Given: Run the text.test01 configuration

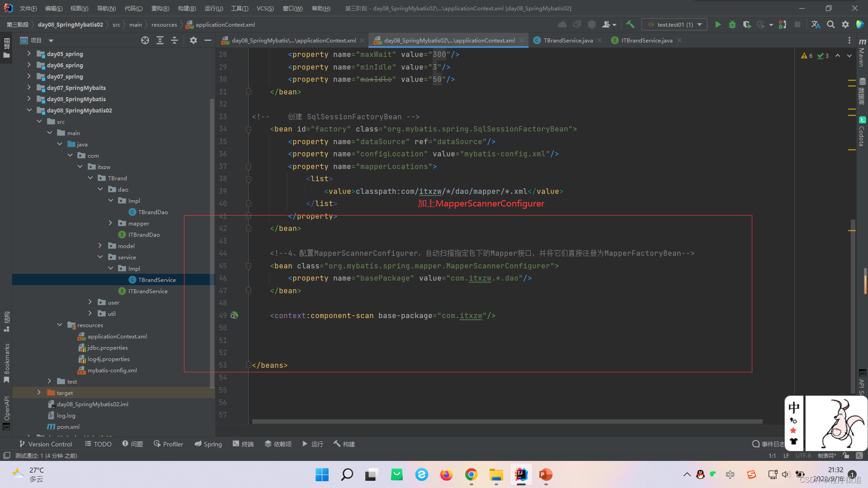Looking at the screenshot, I should tap(717, 25).
